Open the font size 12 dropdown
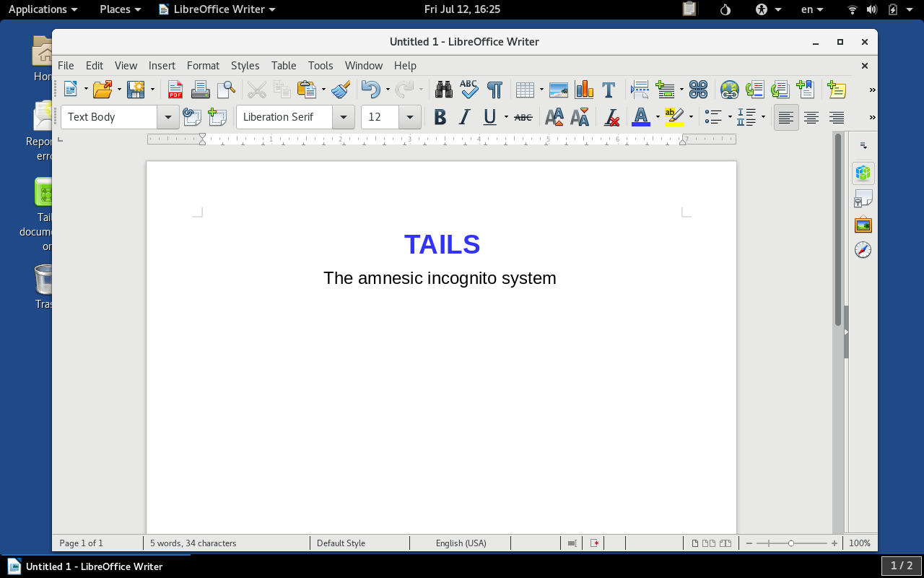The width and height of the screenshot is (924, 578). pos(410,117)
